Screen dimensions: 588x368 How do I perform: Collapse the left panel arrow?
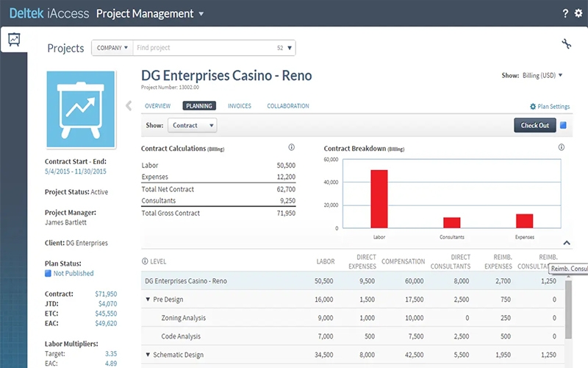[129, 106]
